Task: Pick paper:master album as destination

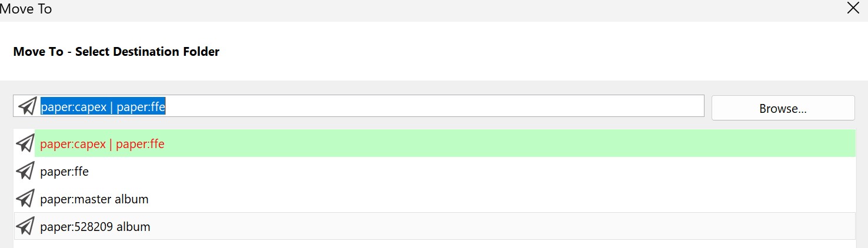Action: 94,199
